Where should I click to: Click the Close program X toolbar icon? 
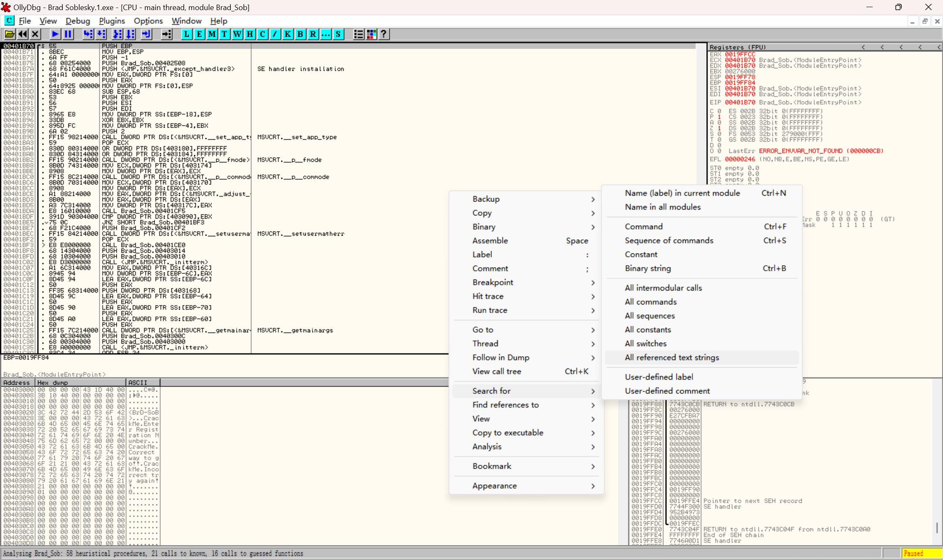pyautogui.click(x=35, y=34)
